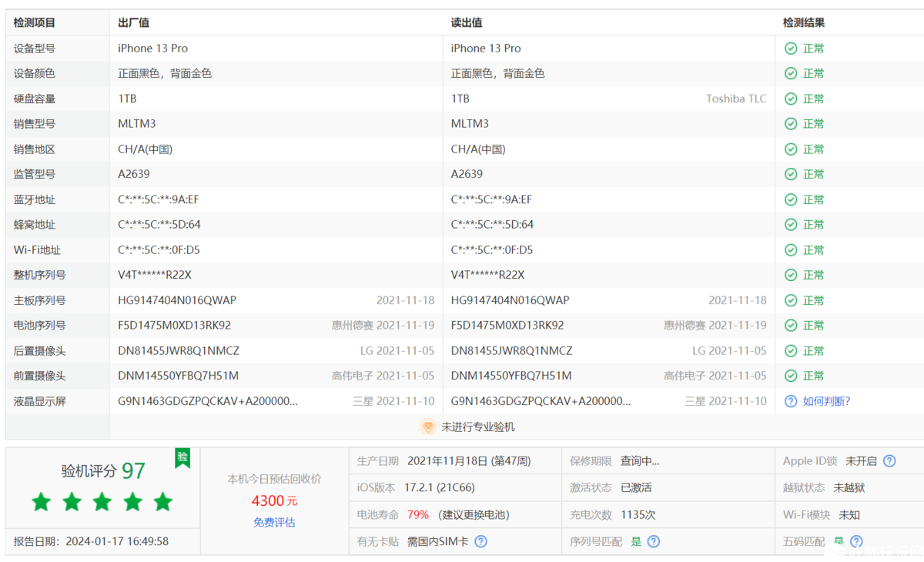This screenshot has height=562, width=924.
Task: Click the 检测结果 column header
Action: (804, 23)
